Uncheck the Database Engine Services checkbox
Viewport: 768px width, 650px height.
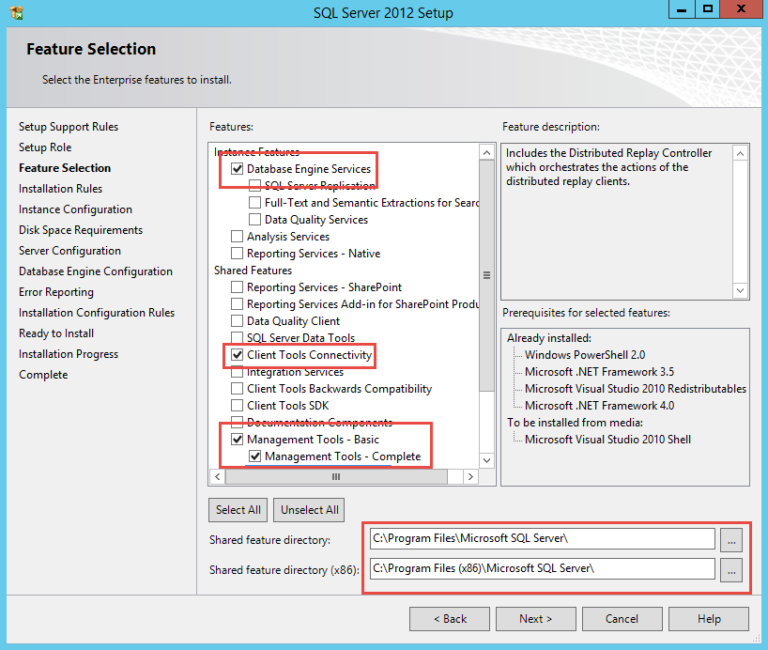[237, 169]
